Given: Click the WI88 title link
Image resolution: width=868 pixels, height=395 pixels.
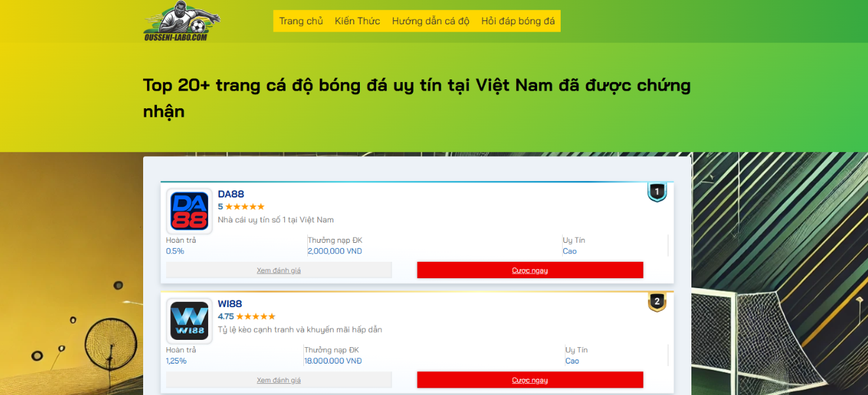Looking at the screenshot, I should tap(230, 304).
